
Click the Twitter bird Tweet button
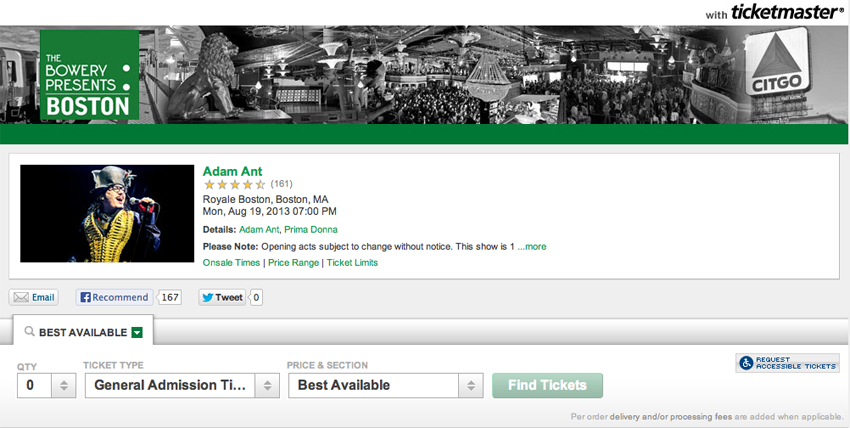(x=222, y=297)
